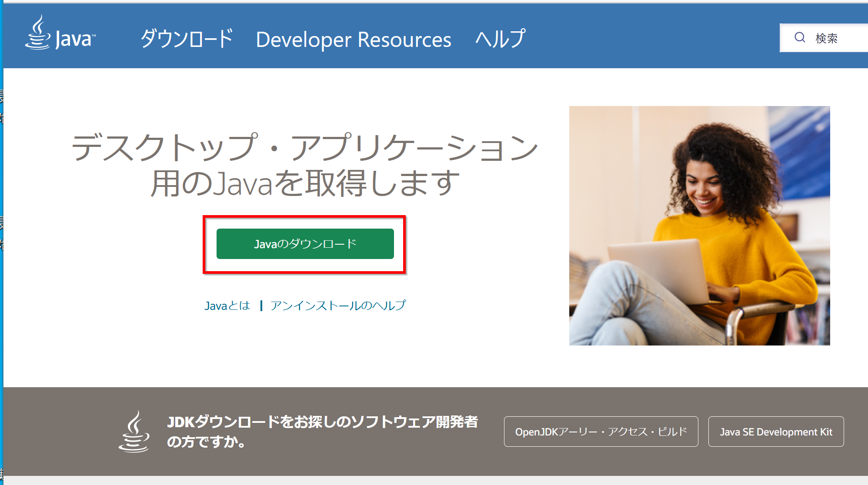Open the ヘルプ menu item
Image resolution: width=868 pixels, height=485 pixels.
coord(500,39)
